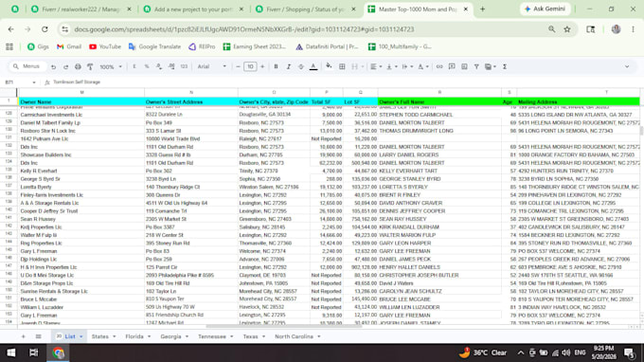The height and width of the screenshot is (362, 644).
Task: Bookmark this page star icon
Action: coord(567,29)
